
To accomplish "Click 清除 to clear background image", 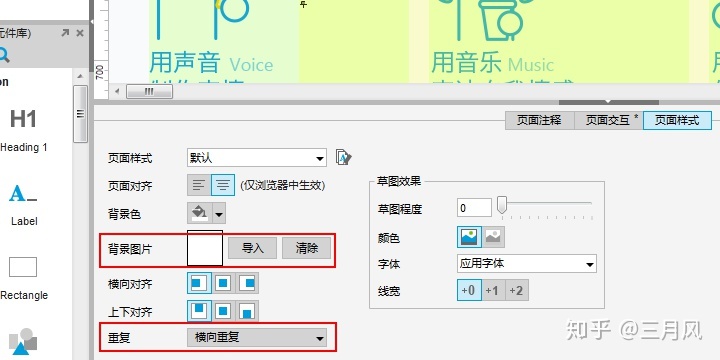I will [306, 248].
